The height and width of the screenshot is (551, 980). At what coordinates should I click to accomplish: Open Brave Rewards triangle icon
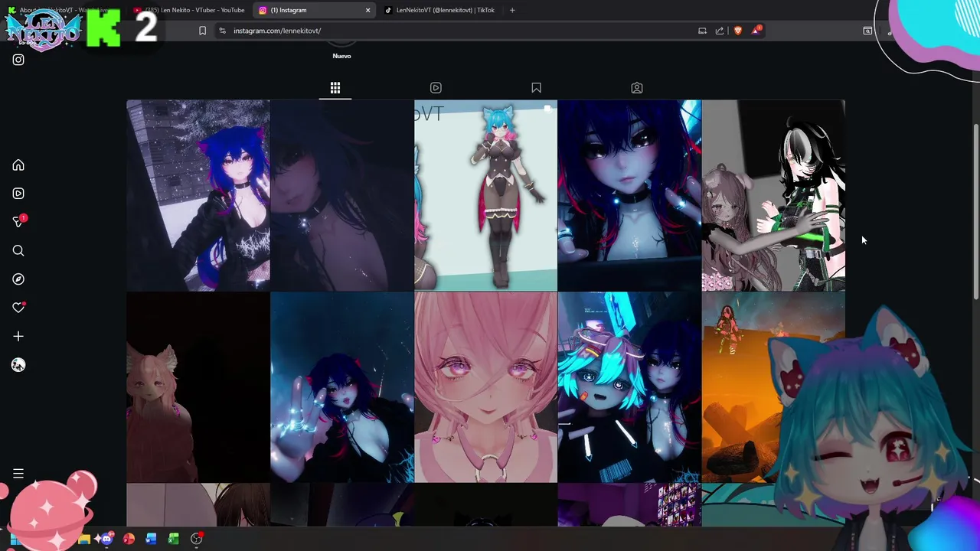756,30
